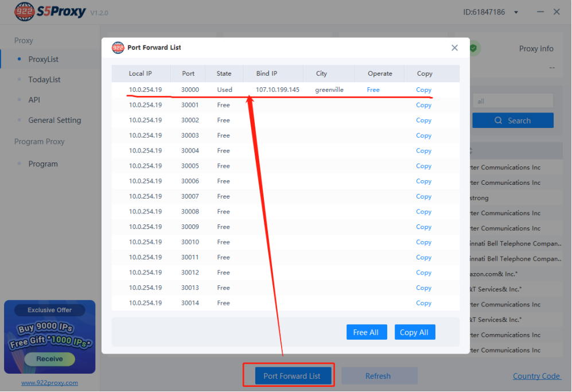This screenshot has width=572, height=392.
Task: Open the account ID dropdown arrow
Action: 516,13
